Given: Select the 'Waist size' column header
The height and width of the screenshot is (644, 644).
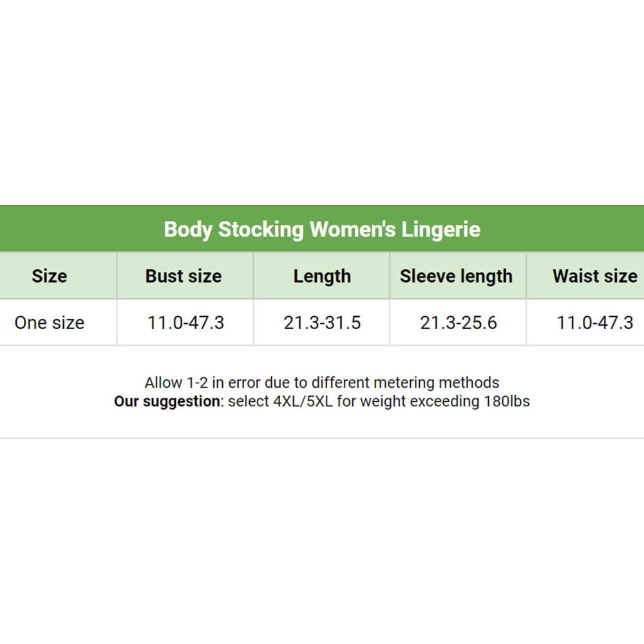Looking at the screenshot, I should [x=594, y=276].
